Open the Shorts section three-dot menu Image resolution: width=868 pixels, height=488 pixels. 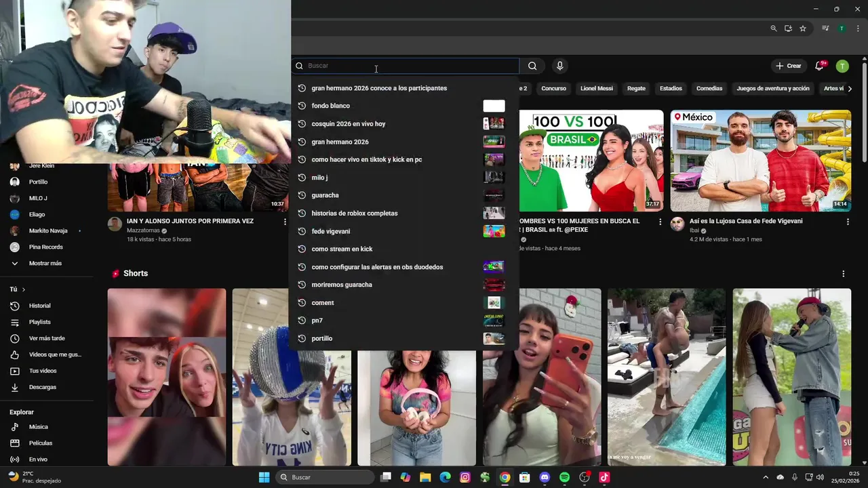[x=844, y=274]
